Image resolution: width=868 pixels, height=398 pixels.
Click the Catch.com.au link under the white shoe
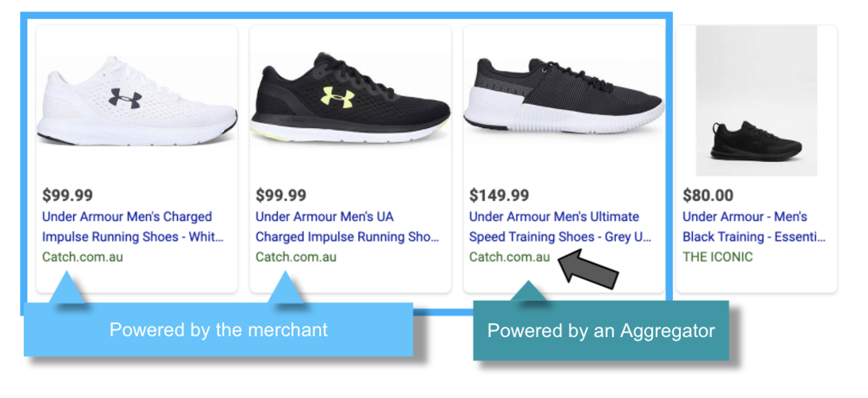click(x=84, y=257)
